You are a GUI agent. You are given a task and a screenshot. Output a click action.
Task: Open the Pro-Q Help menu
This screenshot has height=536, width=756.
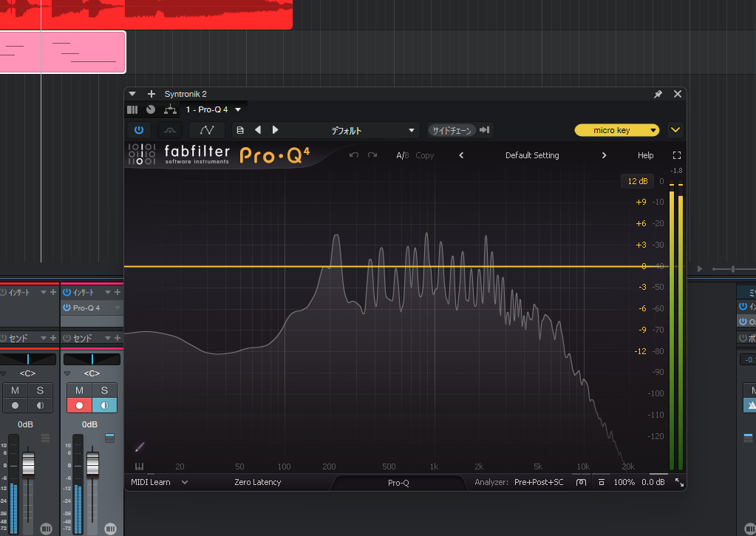645,155
